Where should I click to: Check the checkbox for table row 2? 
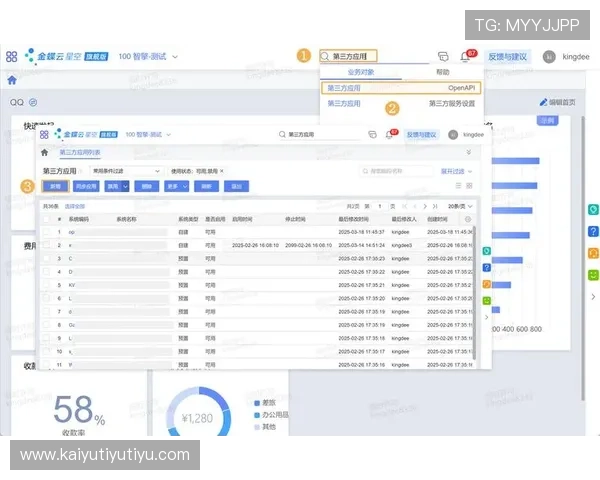(x=46, y=245)
